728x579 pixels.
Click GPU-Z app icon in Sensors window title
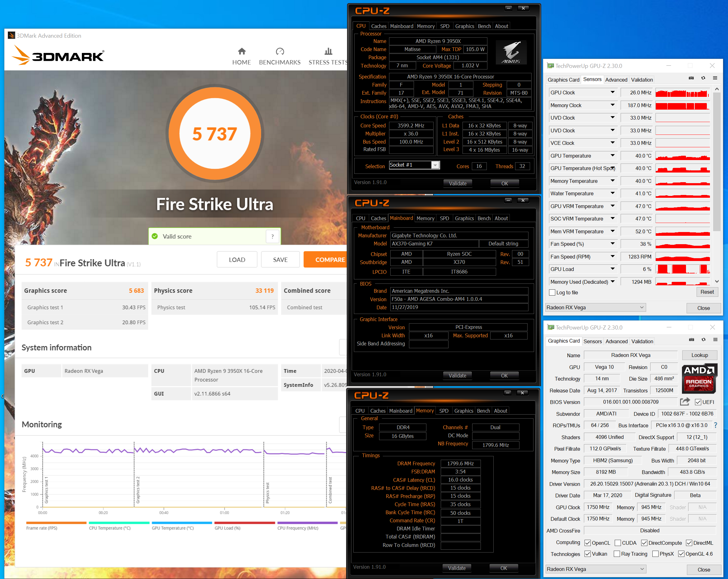(551, 65)
